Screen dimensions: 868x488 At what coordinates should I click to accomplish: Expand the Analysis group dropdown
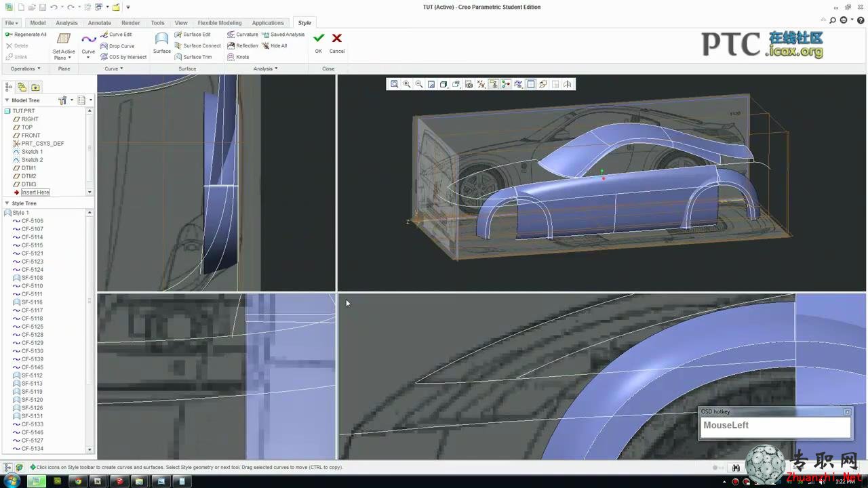tap(265, 68)
